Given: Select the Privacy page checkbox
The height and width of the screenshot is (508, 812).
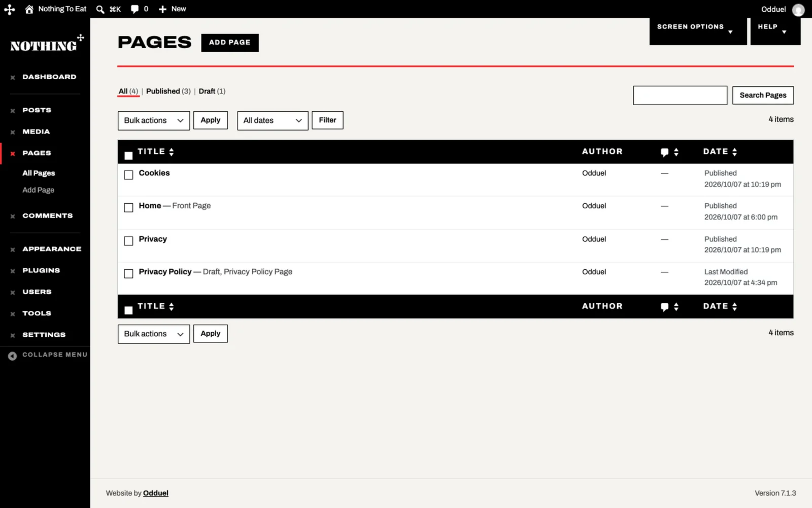Looking at the screenshot, I should 128,241.
